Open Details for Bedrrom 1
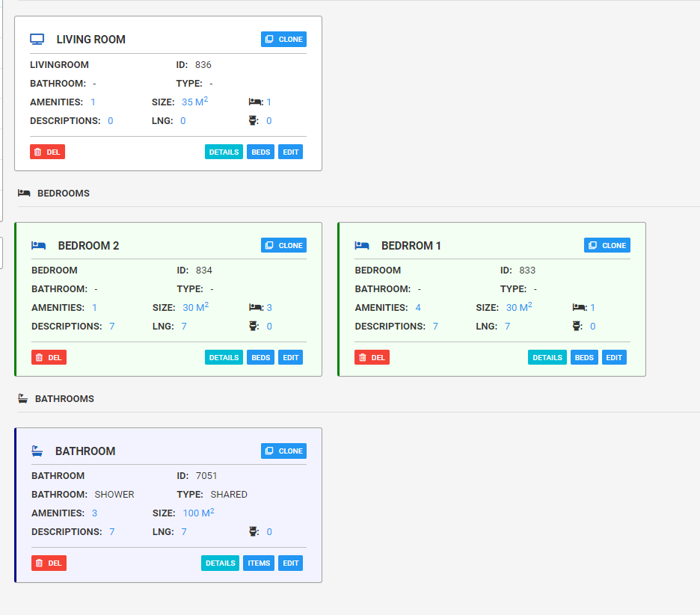 (x=547, y=357)
